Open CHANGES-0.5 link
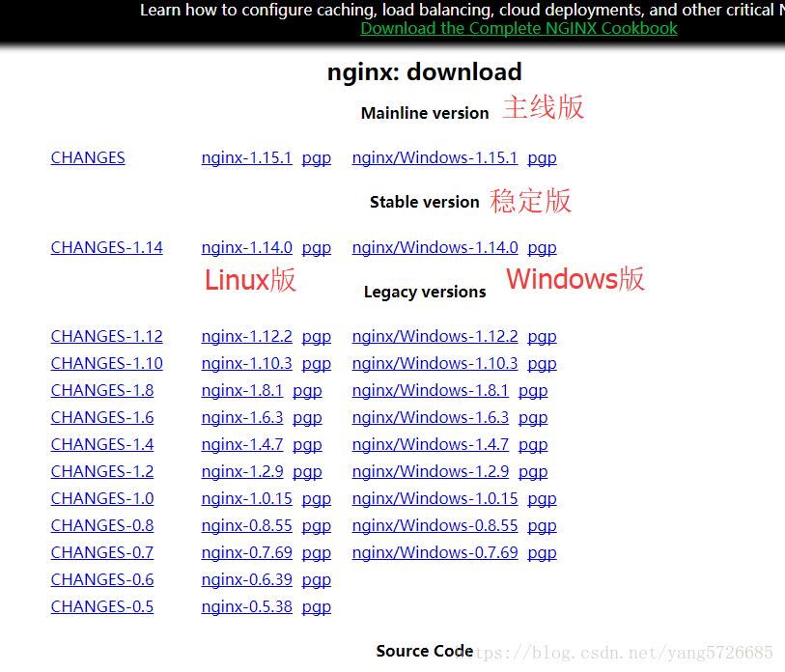 [x=102, y=607]
